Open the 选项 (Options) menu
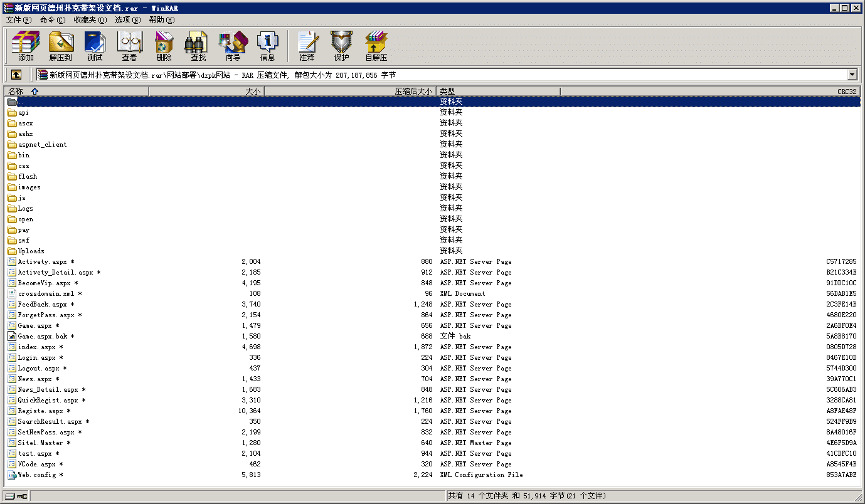The image size is (865, 504). coord(127,20)
